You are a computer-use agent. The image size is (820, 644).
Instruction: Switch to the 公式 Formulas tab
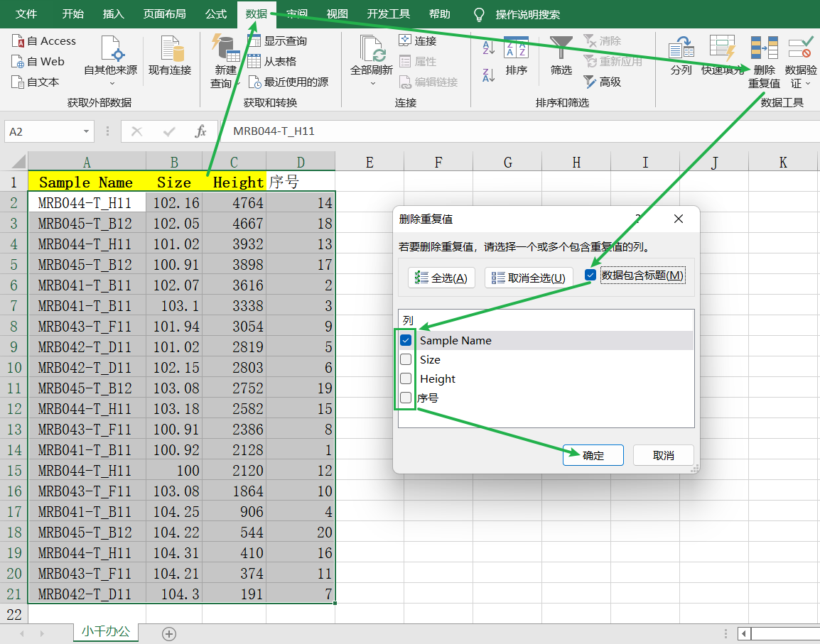[x=216, y=14]
